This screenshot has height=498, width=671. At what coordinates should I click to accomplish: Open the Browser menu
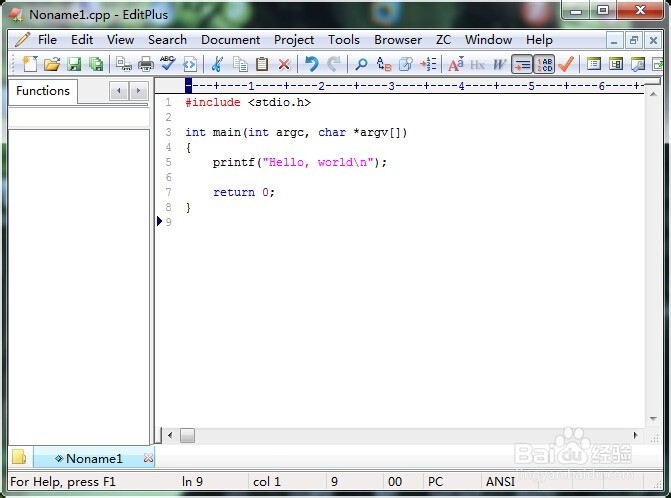coord(398,40)
